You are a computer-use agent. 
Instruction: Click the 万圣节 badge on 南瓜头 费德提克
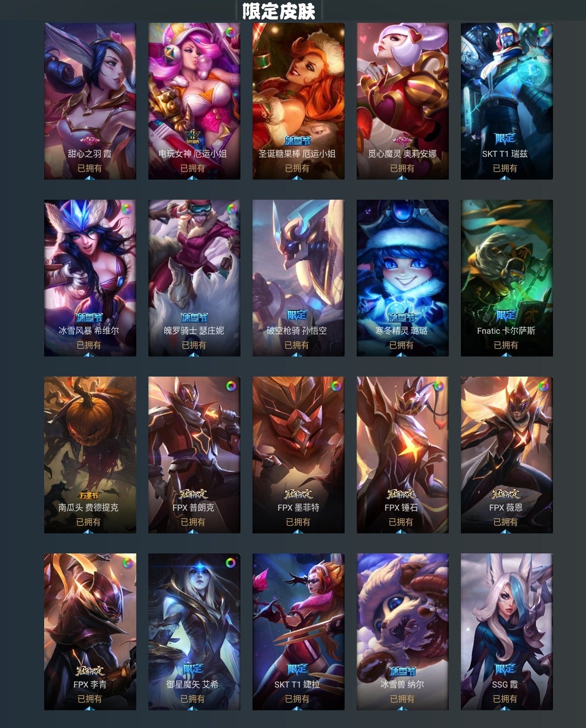[89, 495]
